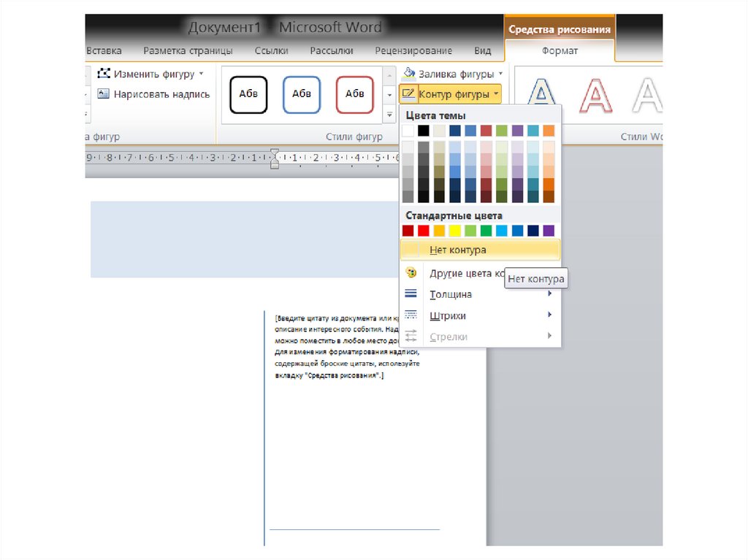Switch to the Разметка страницы tab
The width and height of the screenshot is (748, 560).
(x=188, y=51)
